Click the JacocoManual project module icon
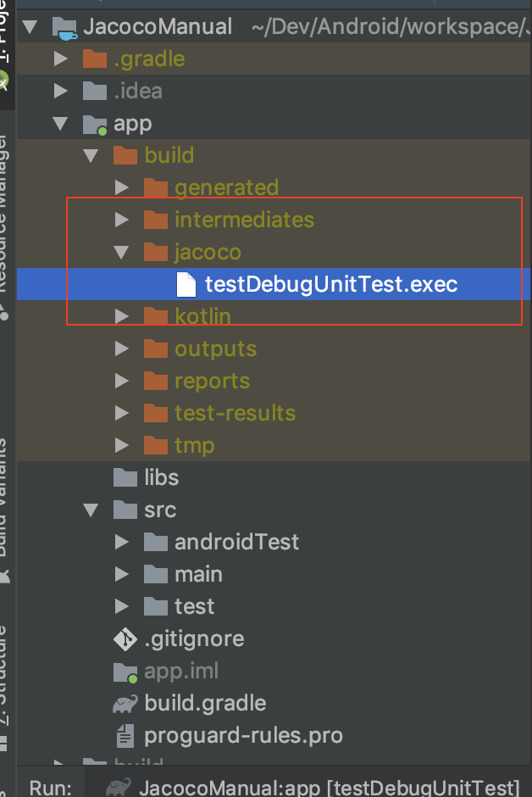Screen dimensions: 532x797 point(64,28)
